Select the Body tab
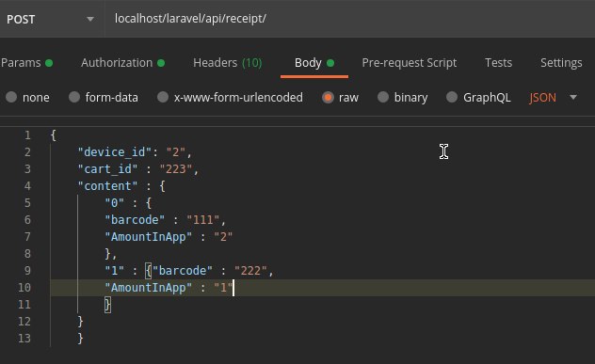595x364 pixels. 314,63
